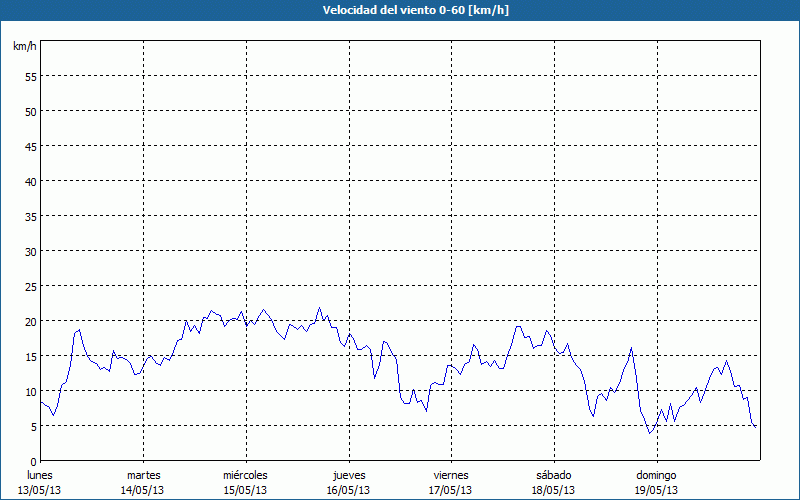Select the 'jueves' day label
The width and height of the screenshot is (800, 500).
(348, 475)
